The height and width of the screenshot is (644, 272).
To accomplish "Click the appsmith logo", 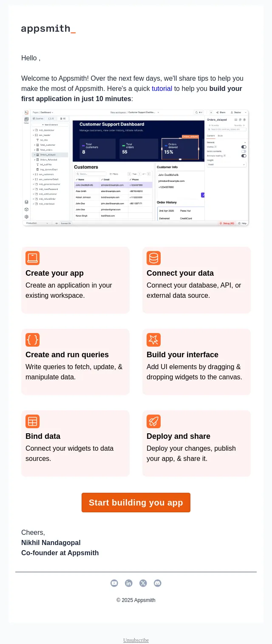I will 48,29.
